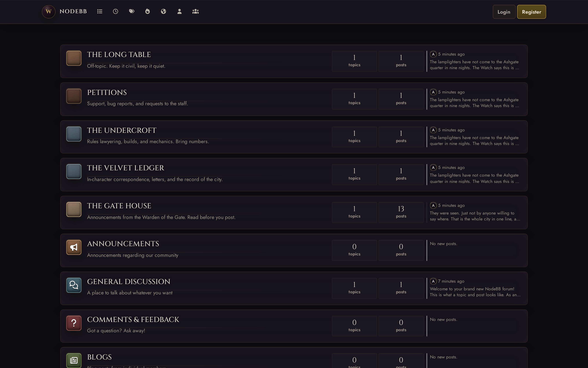The image size is (588, 368).
Task: Click "5 minutes ago" in The Gate House row
Action: 451,205
